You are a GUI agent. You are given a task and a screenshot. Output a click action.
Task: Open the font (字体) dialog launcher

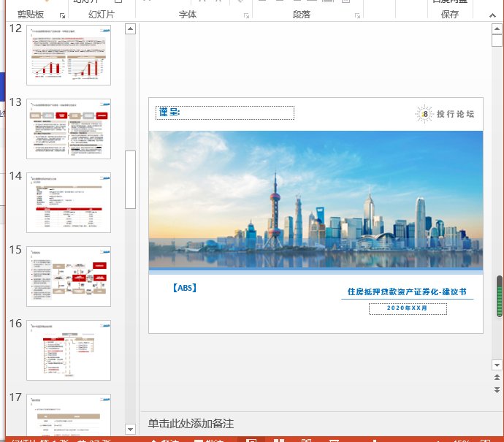(245, 15)
